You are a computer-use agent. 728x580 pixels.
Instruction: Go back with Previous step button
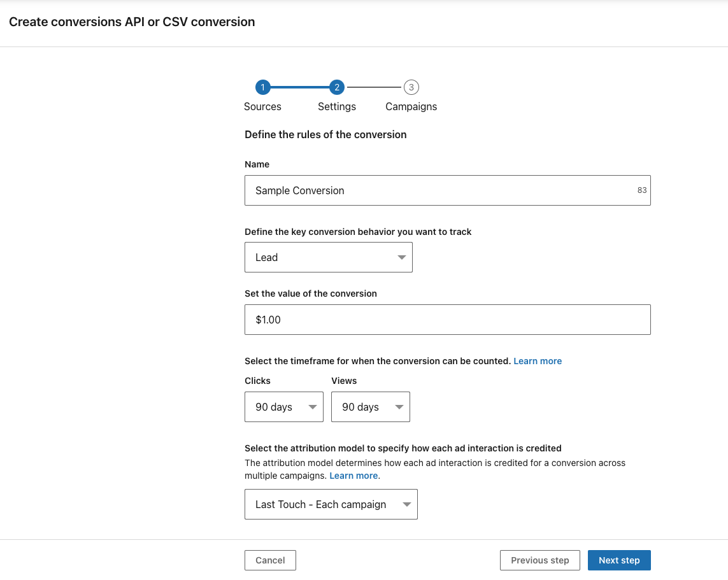540,560
